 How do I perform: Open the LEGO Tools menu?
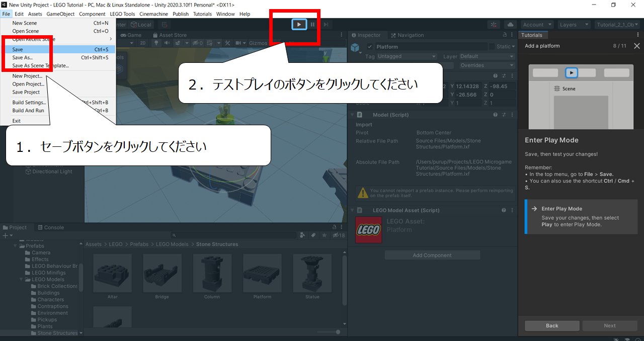click(x=122, y=14)
